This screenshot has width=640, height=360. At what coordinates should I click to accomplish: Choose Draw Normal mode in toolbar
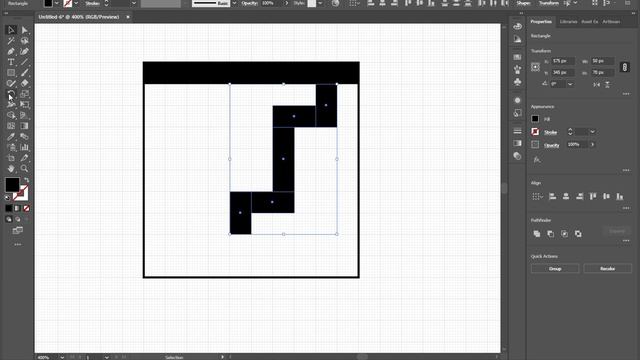(x=9, y=219)
